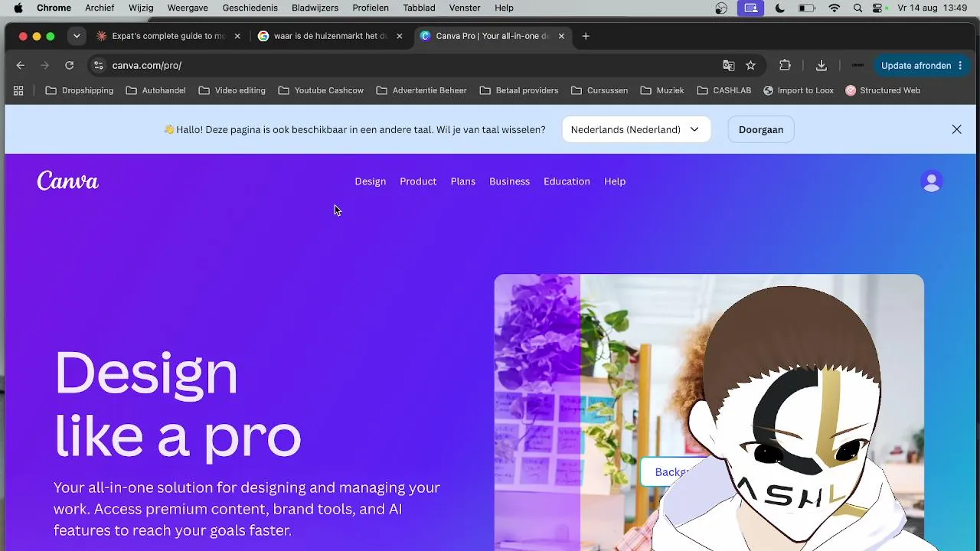Open the Tabblad menu
Image resolution: width=980 pixels, height=551 pixels.
(419, 8)
